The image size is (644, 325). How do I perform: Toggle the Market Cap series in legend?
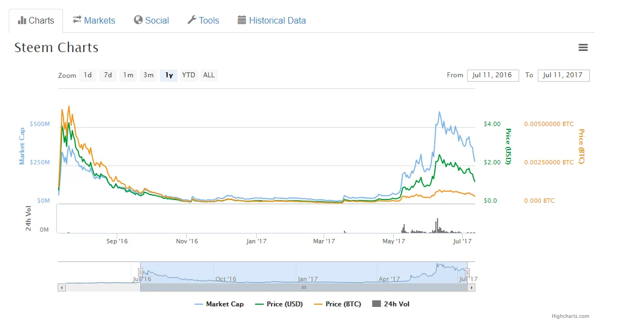click(x=219, y=304)
